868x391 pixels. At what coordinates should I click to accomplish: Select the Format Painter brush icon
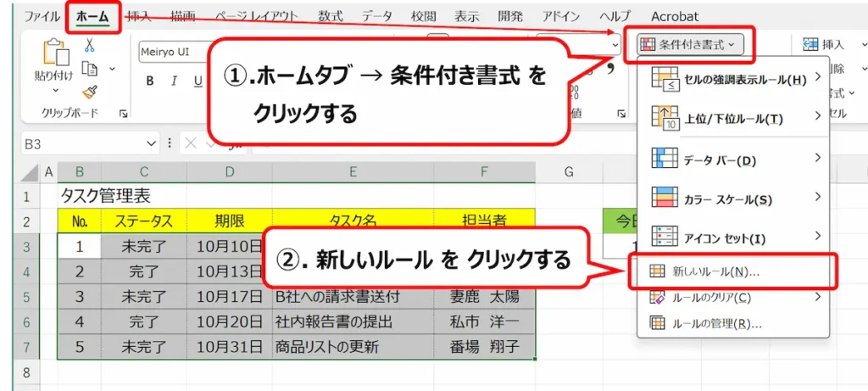click(x=90, y=91)
